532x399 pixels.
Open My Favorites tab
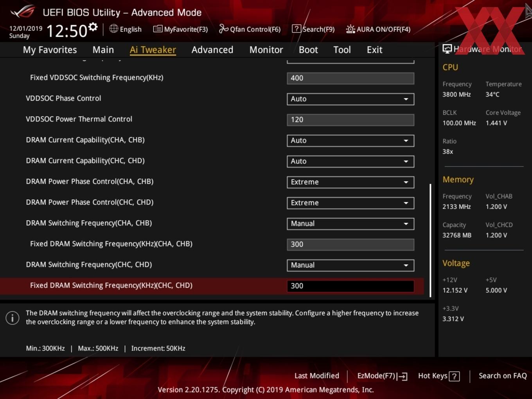50,50
